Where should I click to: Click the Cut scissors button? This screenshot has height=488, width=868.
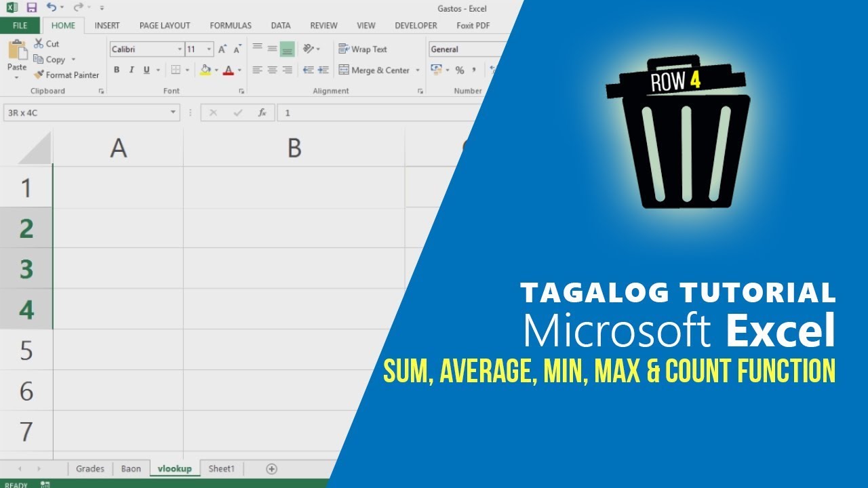point(46,44)
